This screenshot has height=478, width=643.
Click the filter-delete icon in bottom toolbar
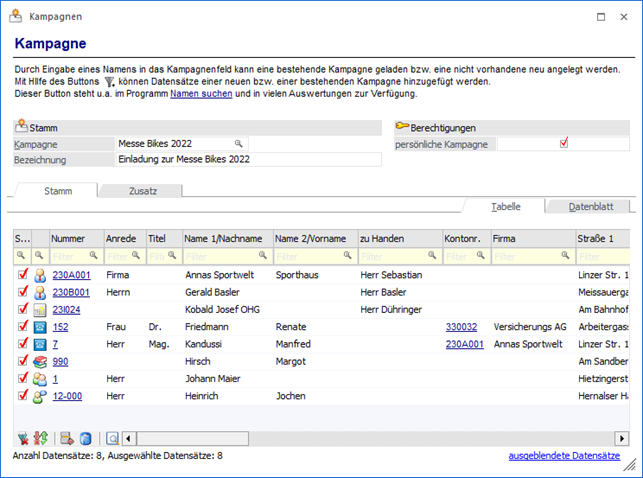[23, 438]
